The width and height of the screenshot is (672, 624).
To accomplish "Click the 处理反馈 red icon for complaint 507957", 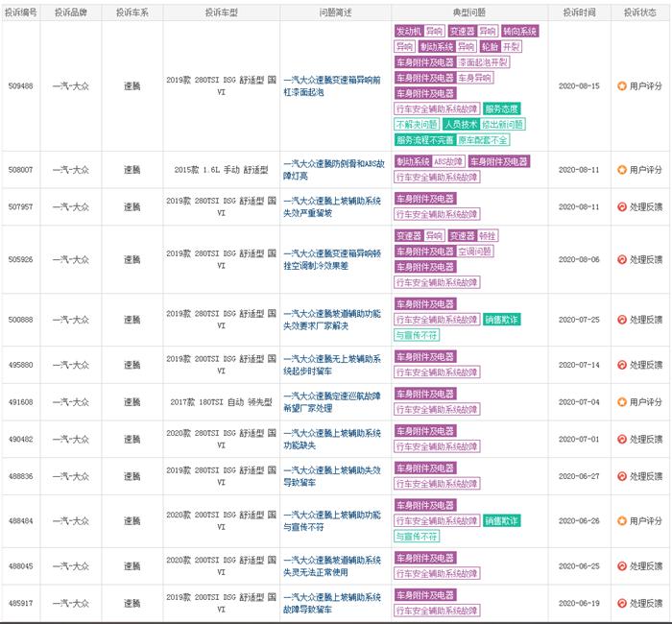I will [621, 207].
